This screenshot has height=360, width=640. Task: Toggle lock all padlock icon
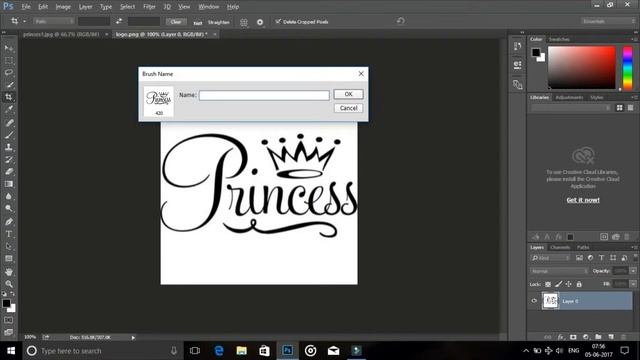coord(579,284)
